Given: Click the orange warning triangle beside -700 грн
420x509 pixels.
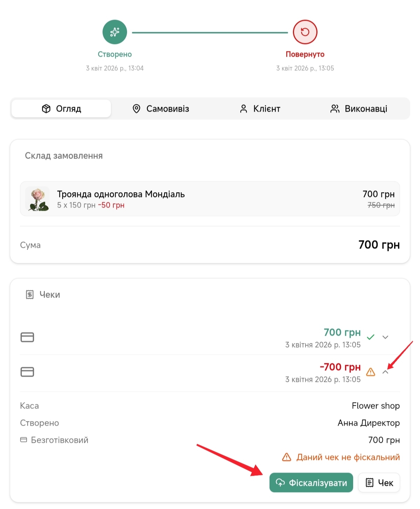Looking at the screenshot, I should point(371,372).
